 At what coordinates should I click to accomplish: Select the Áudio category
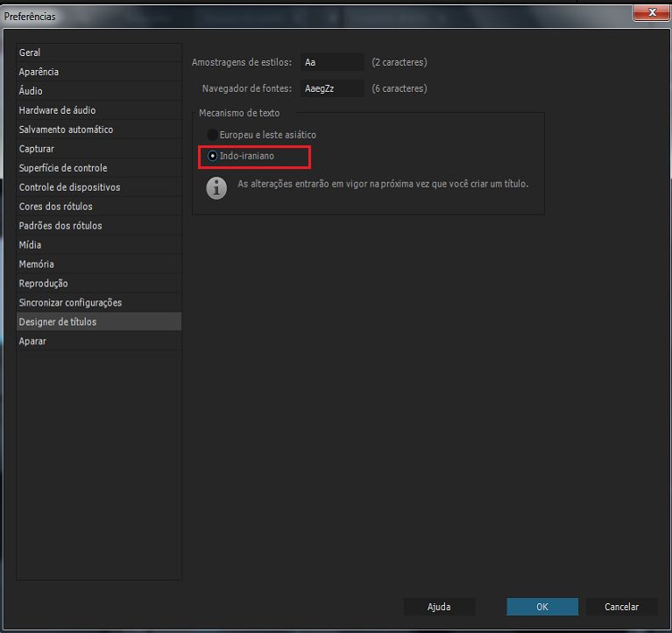[99, 91]
